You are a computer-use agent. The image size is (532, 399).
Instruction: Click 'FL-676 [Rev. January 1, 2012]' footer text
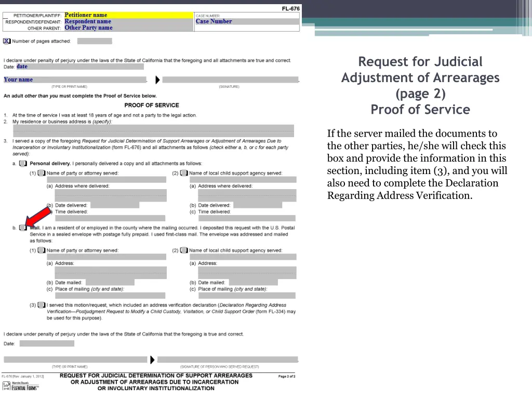(23, 376)
